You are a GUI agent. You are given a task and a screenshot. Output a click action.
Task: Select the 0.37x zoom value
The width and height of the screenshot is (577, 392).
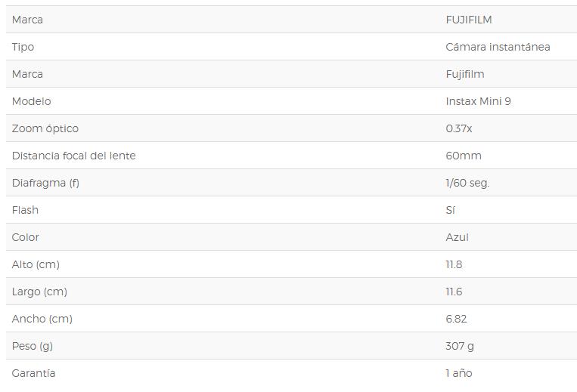[x=458, y=128]
